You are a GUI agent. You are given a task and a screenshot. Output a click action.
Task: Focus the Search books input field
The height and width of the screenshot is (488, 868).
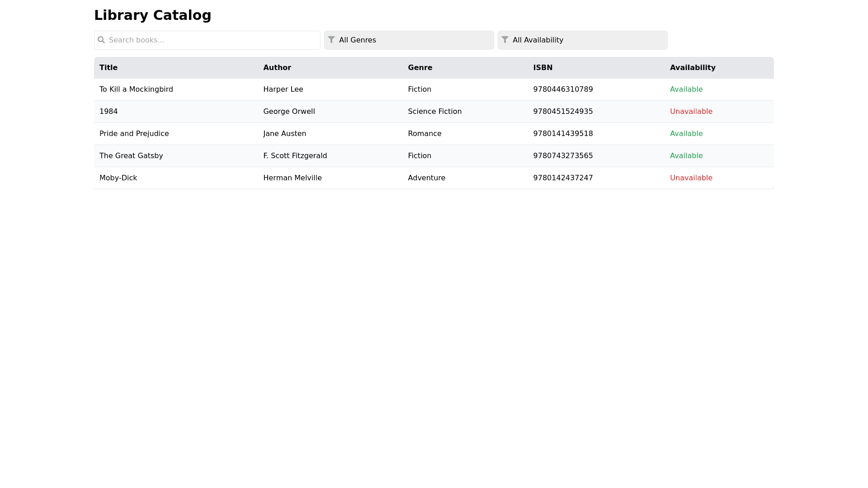(212, 40)
